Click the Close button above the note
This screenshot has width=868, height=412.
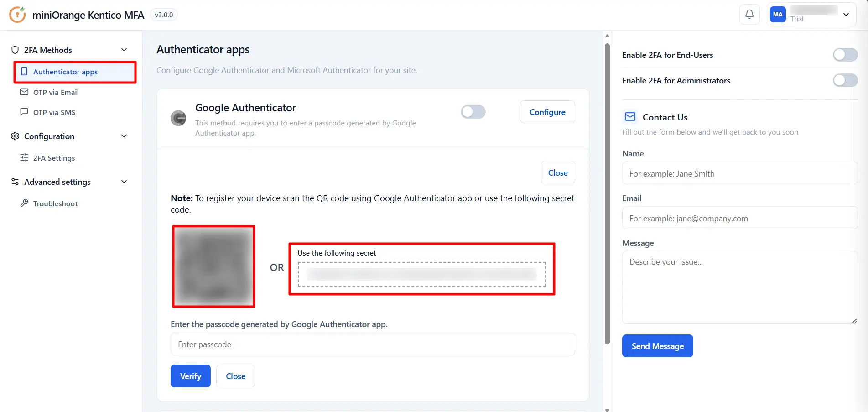(x=558, y=172)
